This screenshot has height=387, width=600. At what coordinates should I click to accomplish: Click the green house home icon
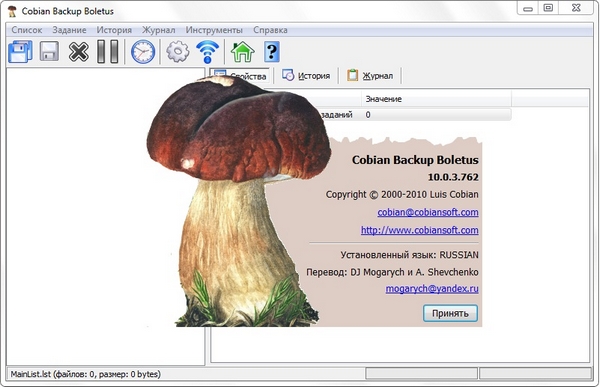coord(243,52)
